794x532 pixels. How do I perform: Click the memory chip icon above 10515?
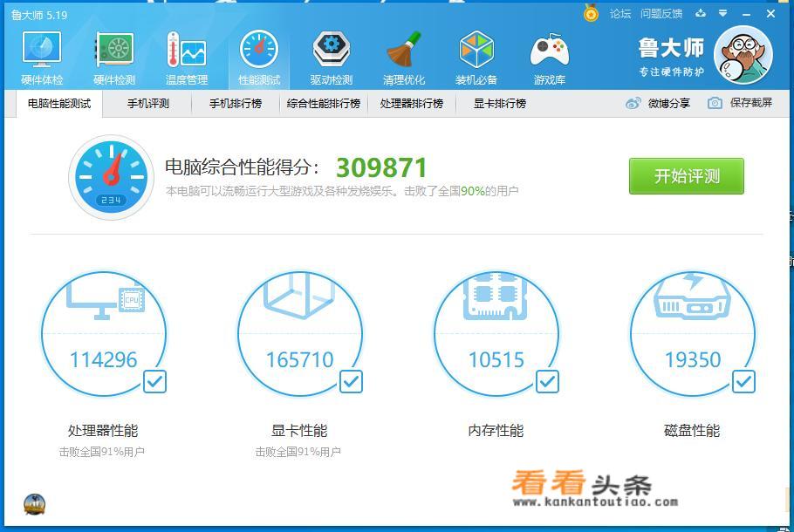point(496,297)
